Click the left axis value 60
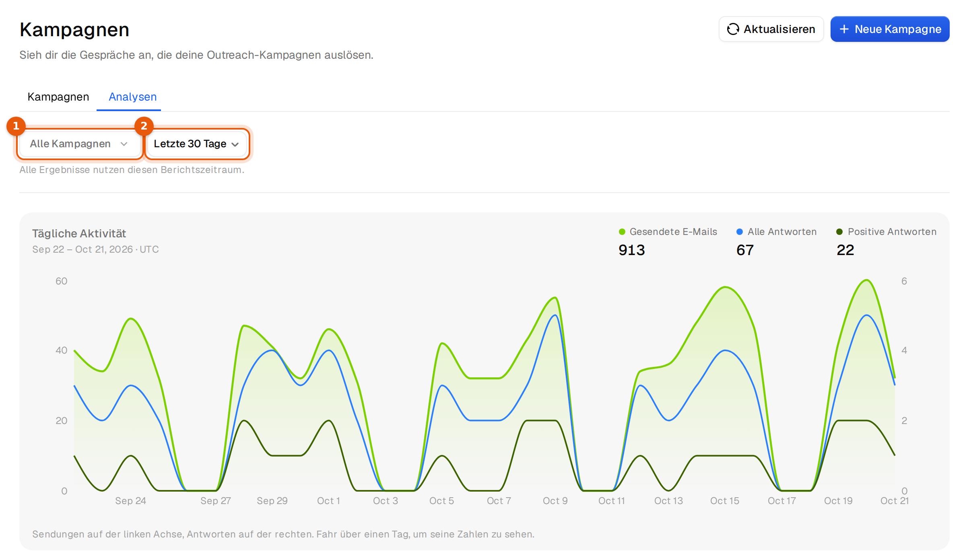This screenshot has height=560, width=969. pyautogui.click(x=61, y=281)
